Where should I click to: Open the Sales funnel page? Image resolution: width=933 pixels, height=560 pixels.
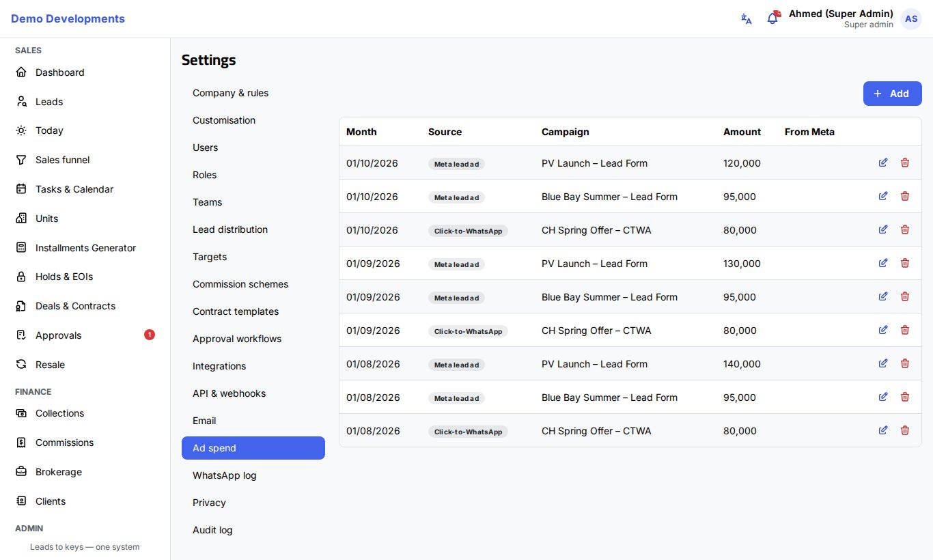(x=85, y=160)
